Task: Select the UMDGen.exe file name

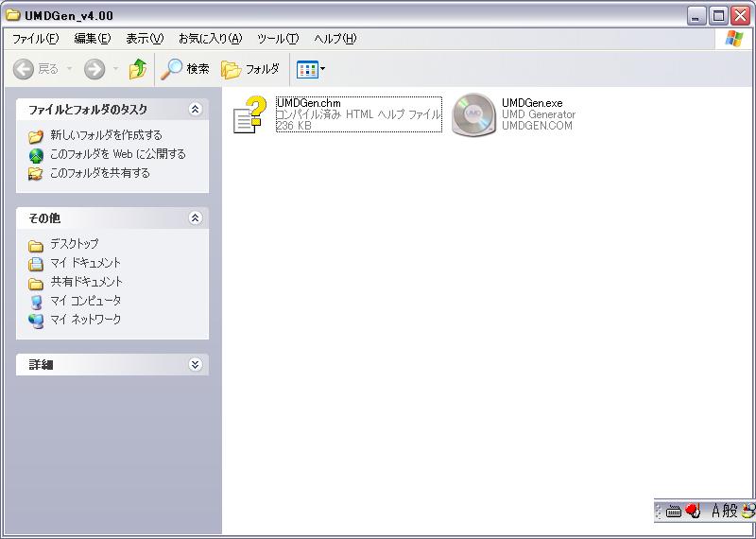Action: [532, 103]
